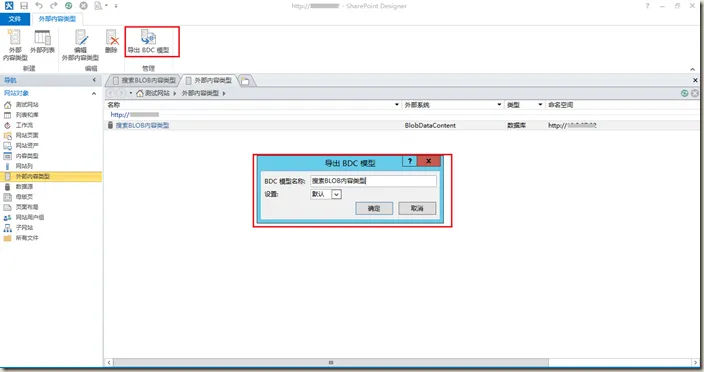Click the BDC model name text field

(x=373, y=181)
